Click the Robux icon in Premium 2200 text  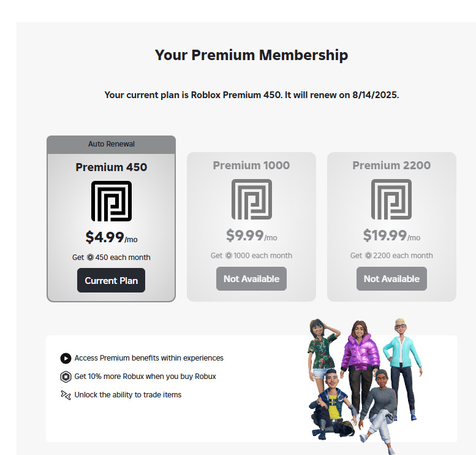(368, 256)
